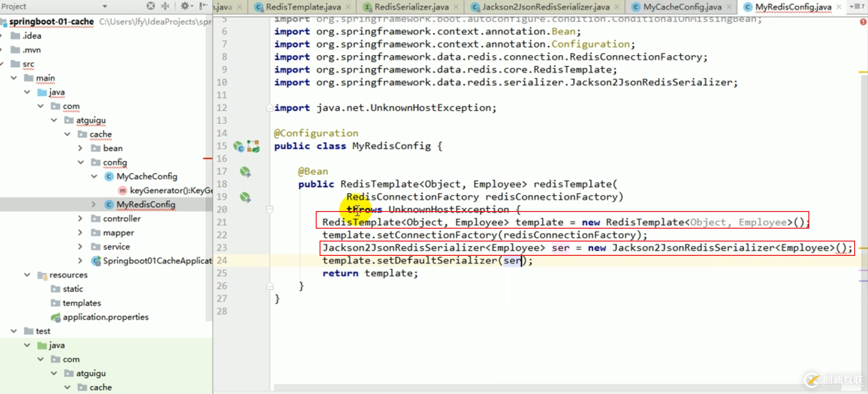The height and width of the screenshot is (394, 868).
Task: Switch to the RedisTemplate.java tab
Action: (x=303, y=7)
